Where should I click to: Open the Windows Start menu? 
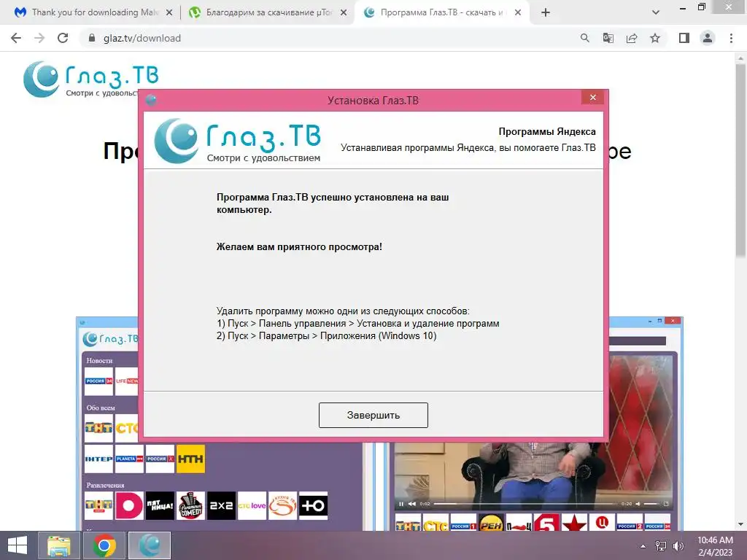(18, 545)
